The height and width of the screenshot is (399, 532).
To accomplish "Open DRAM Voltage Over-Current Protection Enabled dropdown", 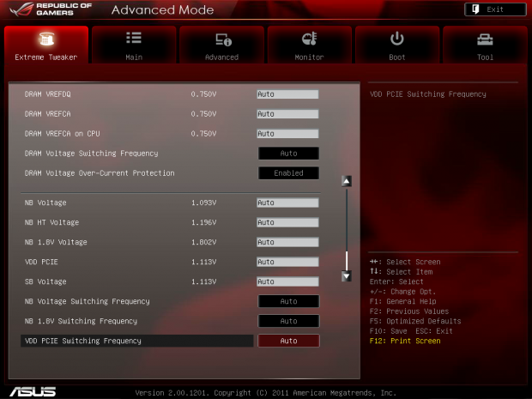I will point(288,173).
